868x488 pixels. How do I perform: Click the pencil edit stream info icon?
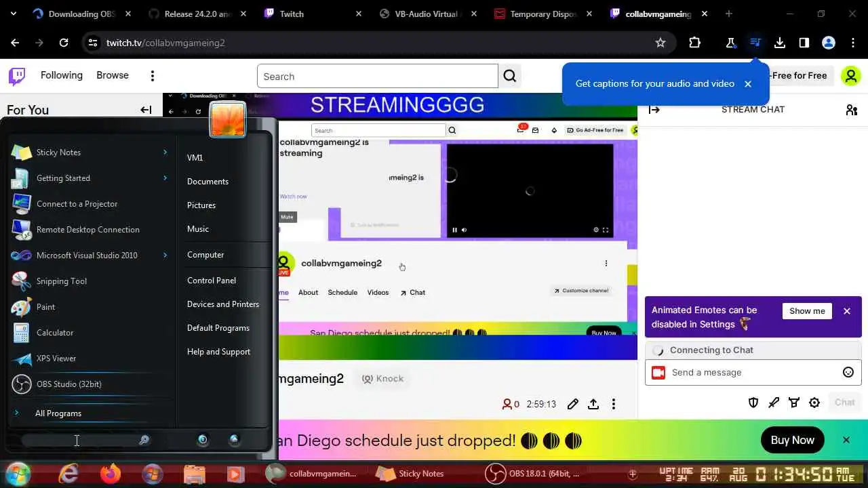click(x=573, y=404)
